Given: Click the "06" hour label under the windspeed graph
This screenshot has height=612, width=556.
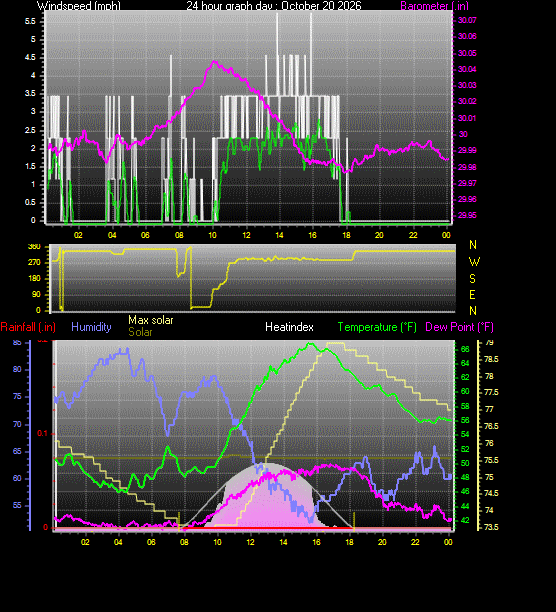Looking at the screenshot, I should pos(145,235).
